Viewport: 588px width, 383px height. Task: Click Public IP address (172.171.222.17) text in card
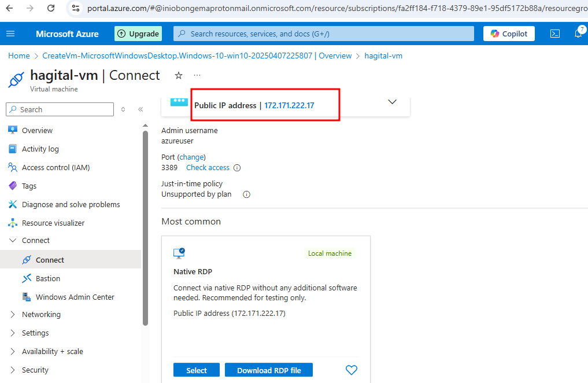[x=230, y=313]
